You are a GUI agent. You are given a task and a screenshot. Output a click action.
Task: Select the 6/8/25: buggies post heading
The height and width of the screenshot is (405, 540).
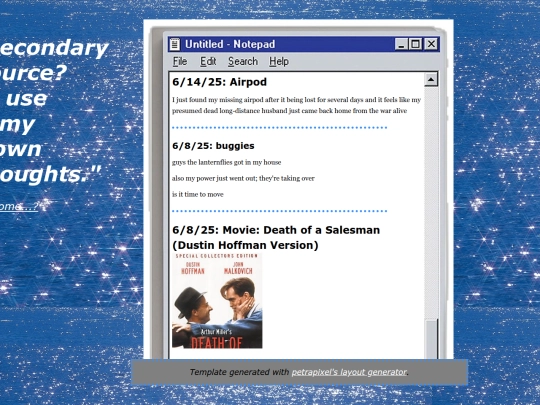(x=213, y=146)
